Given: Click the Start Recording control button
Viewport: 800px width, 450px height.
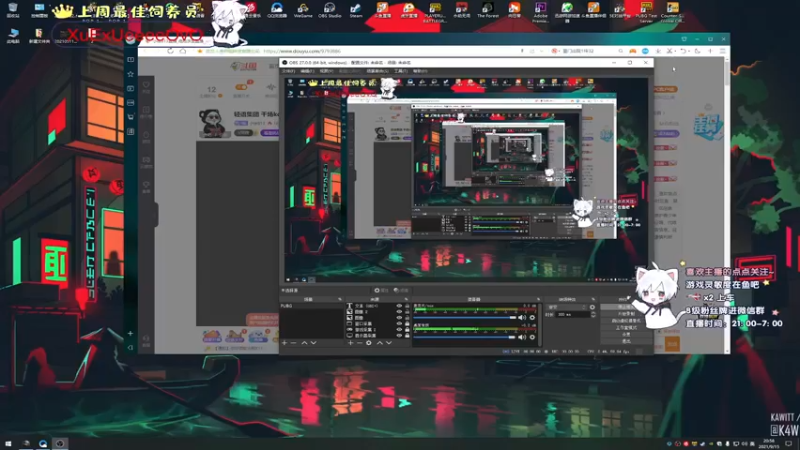Looking at the screenshot, I should 626,314.
